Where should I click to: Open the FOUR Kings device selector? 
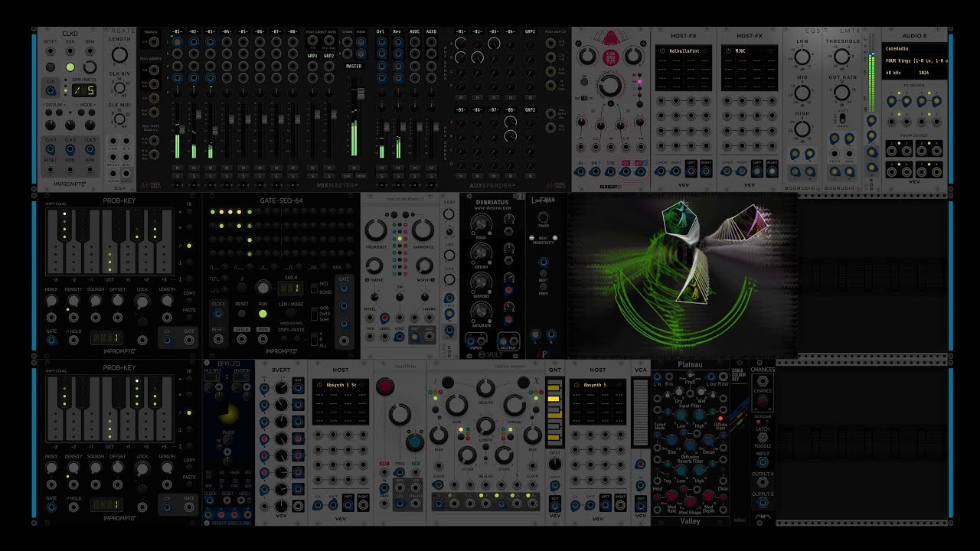[914, 60]
